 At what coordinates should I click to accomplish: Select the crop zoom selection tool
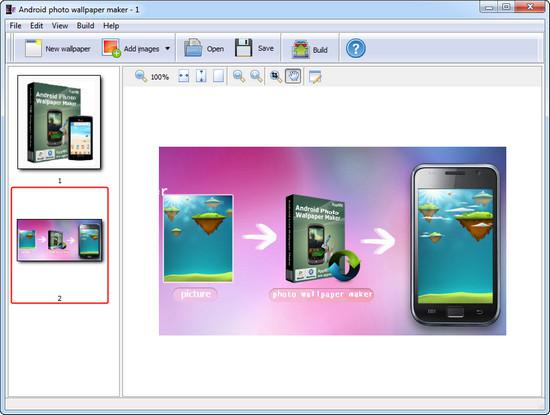[276, 76]
